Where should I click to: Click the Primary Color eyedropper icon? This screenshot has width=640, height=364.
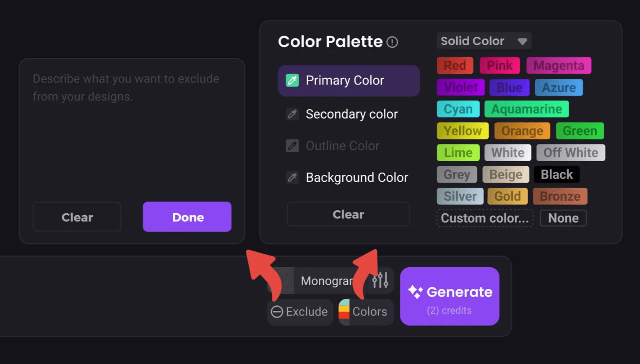pos(292,80)
